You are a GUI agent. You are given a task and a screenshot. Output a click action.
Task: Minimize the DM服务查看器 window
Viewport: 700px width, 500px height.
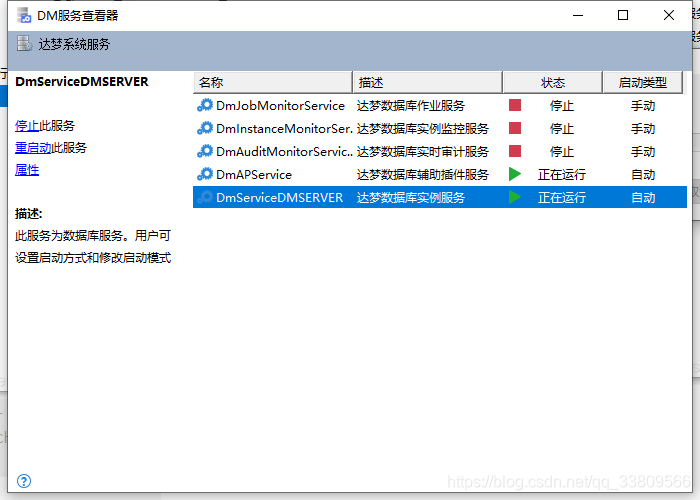coord(578,15)
